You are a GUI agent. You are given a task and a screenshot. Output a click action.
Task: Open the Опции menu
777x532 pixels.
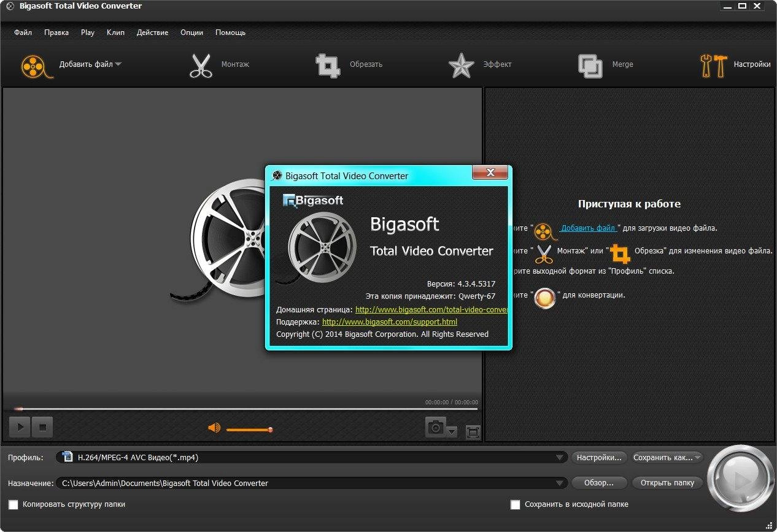191,33
